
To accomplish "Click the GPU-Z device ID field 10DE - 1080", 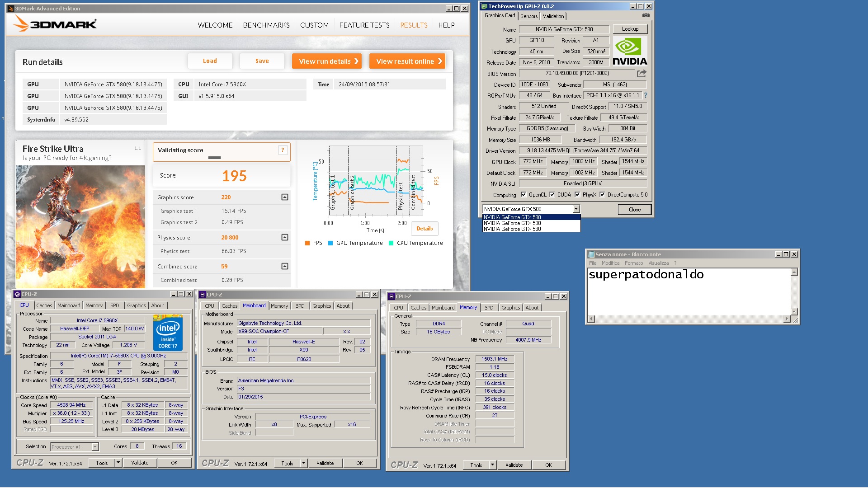I will [534, 84].
